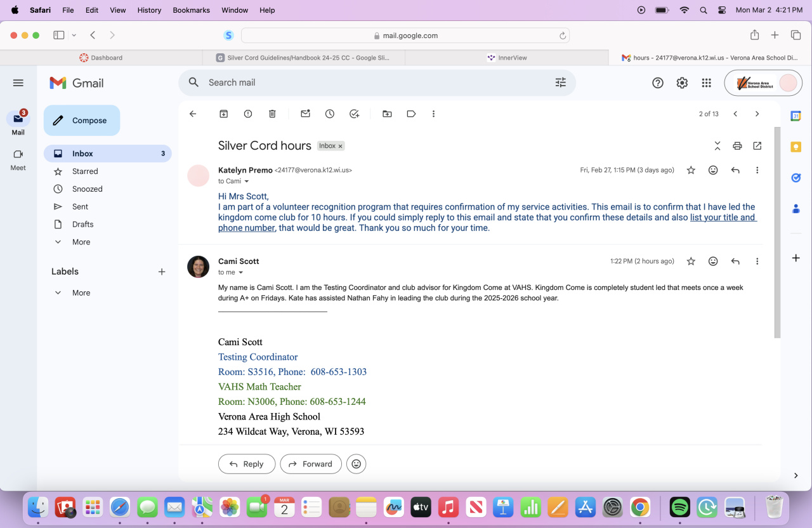812x528 pixels.
Task: Switch to the Dashboard tab
Action: [101, 58]
